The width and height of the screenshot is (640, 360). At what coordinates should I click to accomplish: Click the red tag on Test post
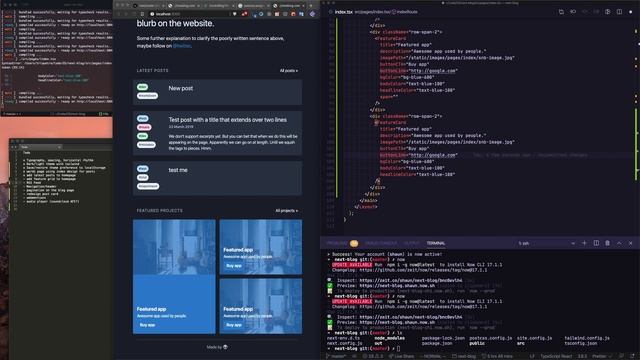144,127
